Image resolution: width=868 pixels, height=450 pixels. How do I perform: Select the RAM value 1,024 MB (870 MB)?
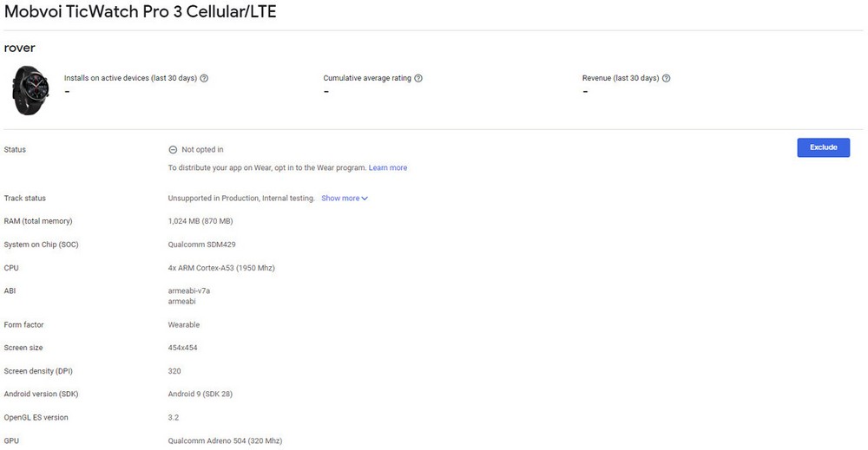[201, 221]
